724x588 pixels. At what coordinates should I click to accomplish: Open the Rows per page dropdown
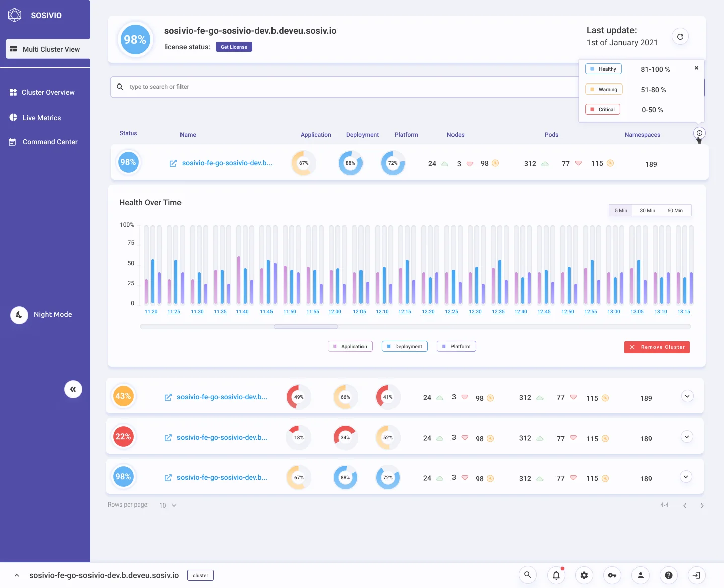[x=168, y=506]
